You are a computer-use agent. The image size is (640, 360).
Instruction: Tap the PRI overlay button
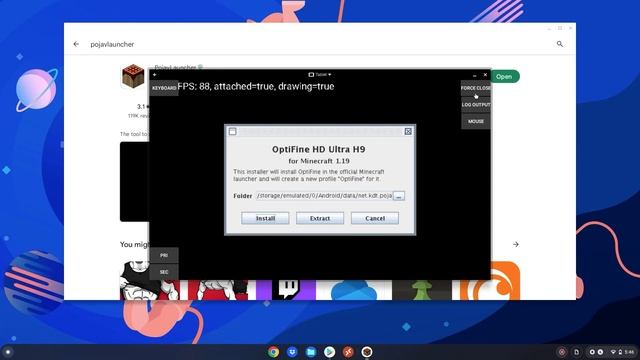point(164,256)
